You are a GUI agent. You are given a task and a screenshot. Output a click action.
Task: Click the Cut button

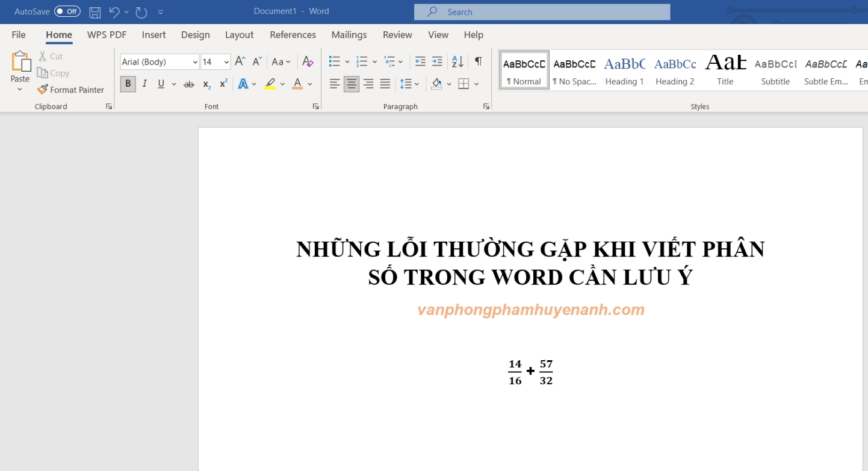[51, 56]
